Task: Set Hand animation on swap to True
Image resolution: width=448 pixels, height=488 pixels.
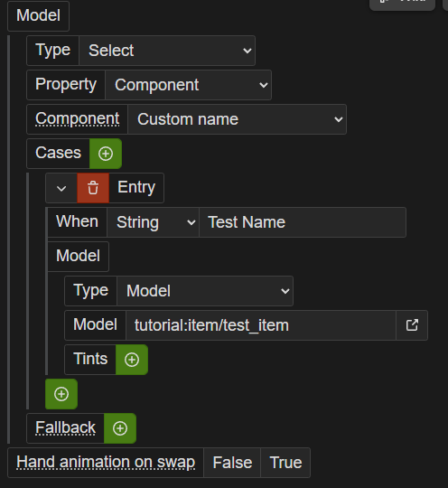Action: tap(285, 463)
